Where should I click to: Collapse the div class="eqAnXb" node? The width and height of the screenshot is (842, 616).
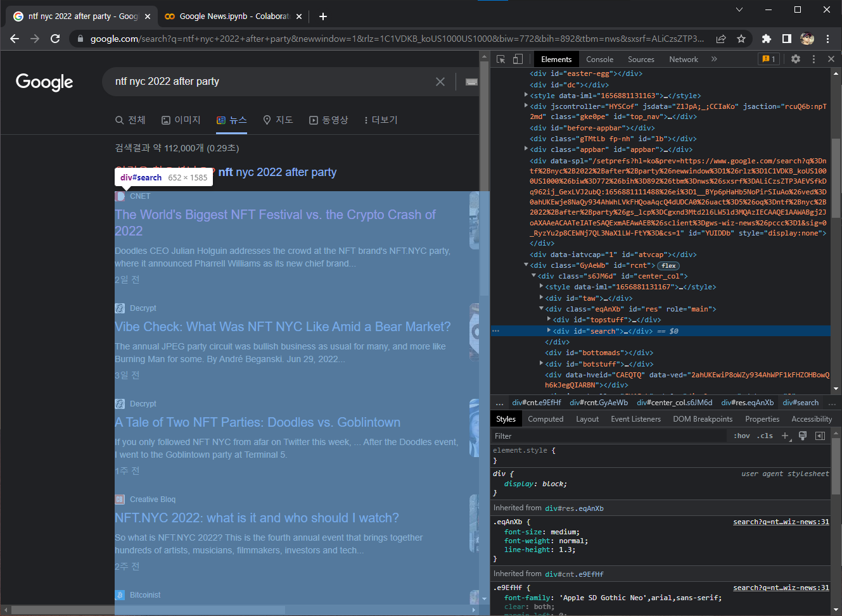pyautogui.click(x=542, y=309)
